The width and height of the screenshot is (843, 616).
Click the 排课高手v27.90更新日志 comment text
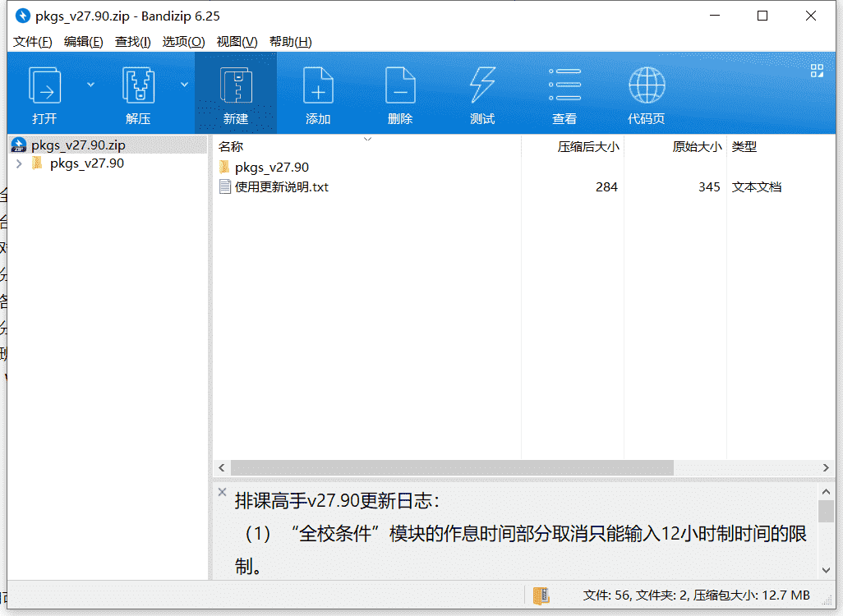point(337,501)
